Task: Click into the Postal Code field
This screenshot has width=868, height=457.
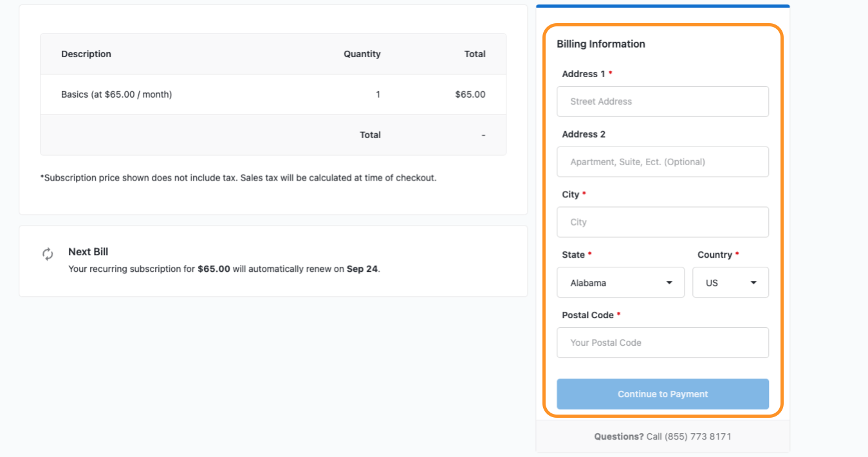Action: 662,343
